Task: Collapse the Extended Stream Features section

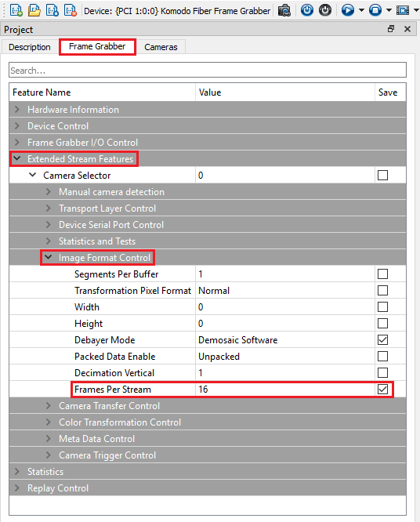Action: point(17,158)
